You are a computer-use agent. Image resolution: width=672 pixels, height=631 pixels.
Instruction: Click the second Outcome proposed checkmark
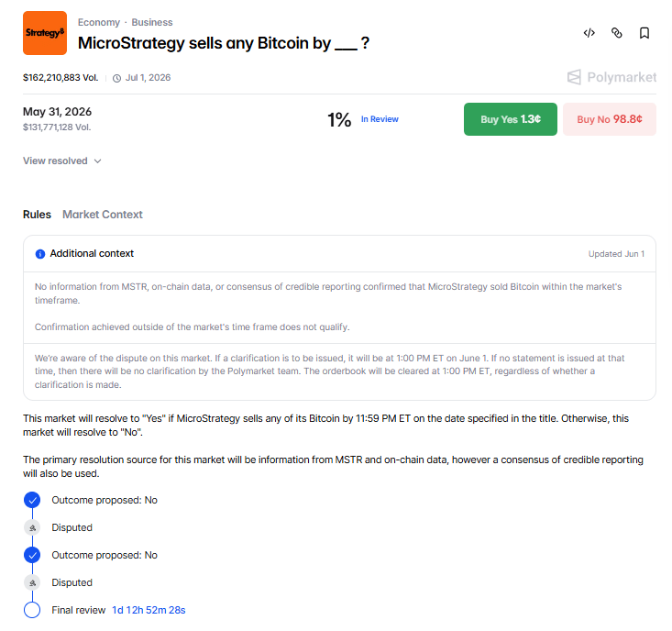click(x=32, y=555)
